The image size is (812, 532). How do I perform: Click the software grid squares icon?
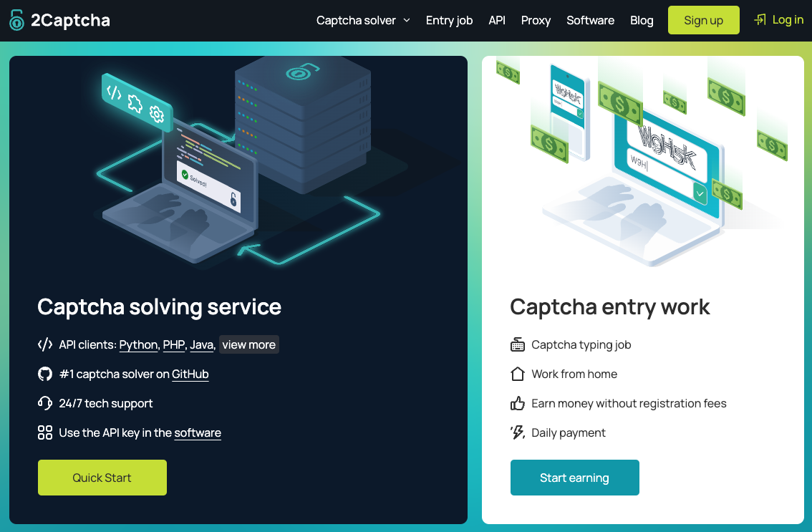[45, 432]
